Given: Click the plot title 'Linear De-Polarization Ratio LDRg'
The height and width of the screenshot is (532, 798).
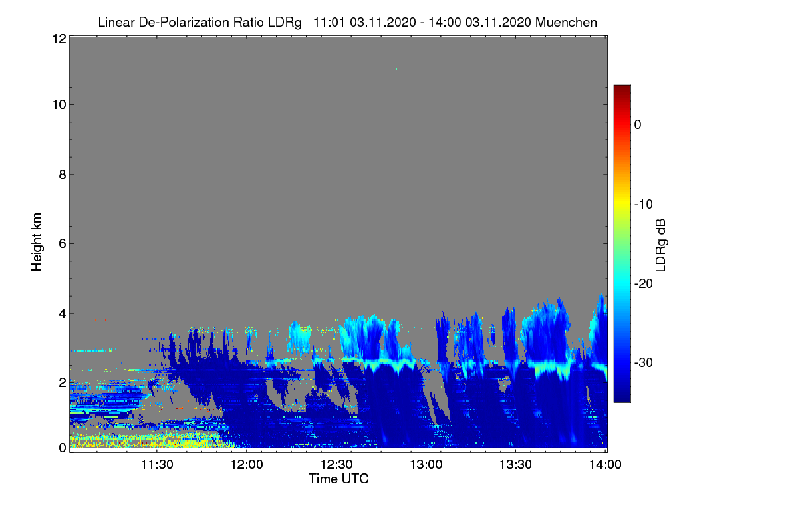Looking at the screenshot, I should click(199, 22).
